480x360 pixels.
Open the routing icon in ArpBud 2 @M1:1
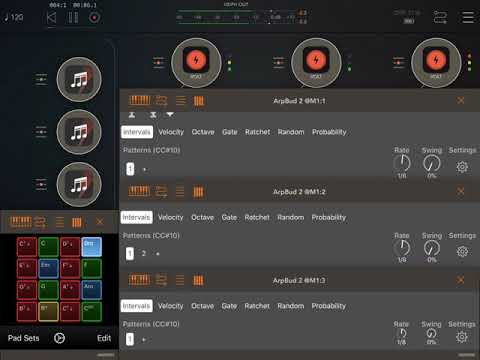point(161,100)
